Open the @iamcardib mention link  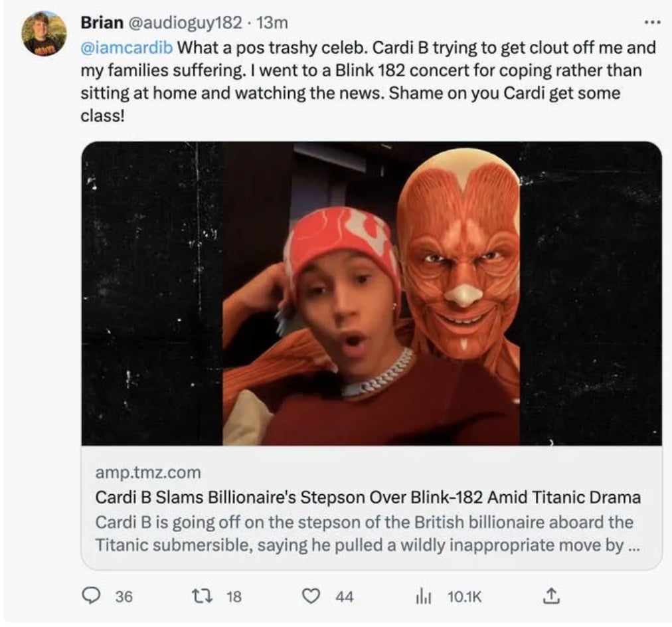coord(126,48)
